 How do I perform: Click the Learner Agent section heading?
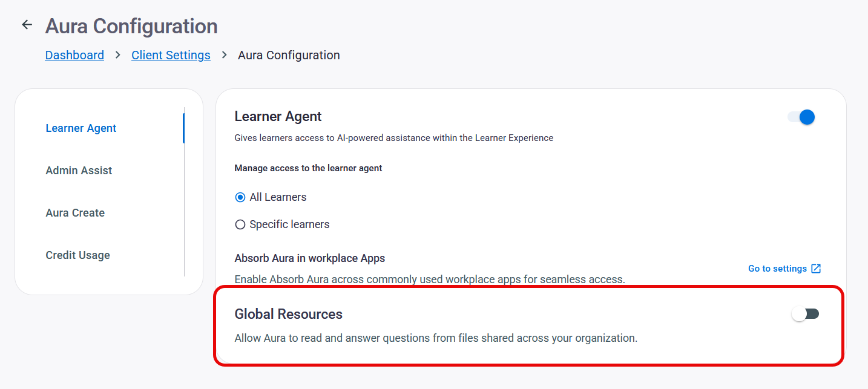click(x=278, y=116)
